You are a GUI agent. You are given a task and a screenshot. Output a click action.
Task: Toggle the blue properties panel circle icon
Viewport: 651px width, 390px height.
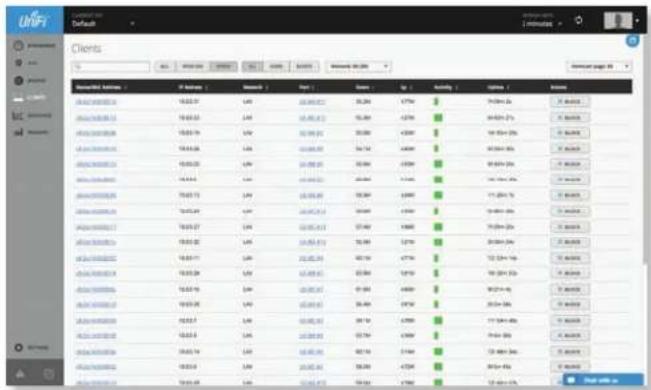(x=632, y=41)
